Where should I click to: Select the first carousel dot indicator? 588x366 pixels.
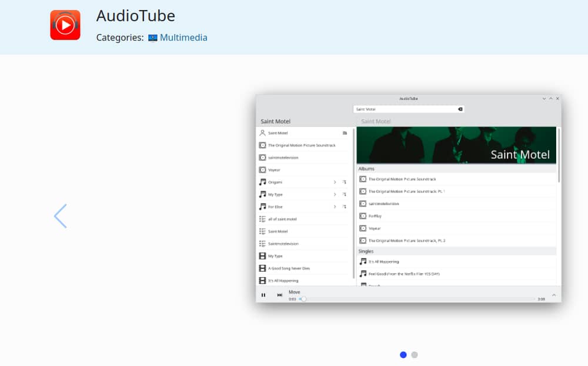tap(403, 355)
